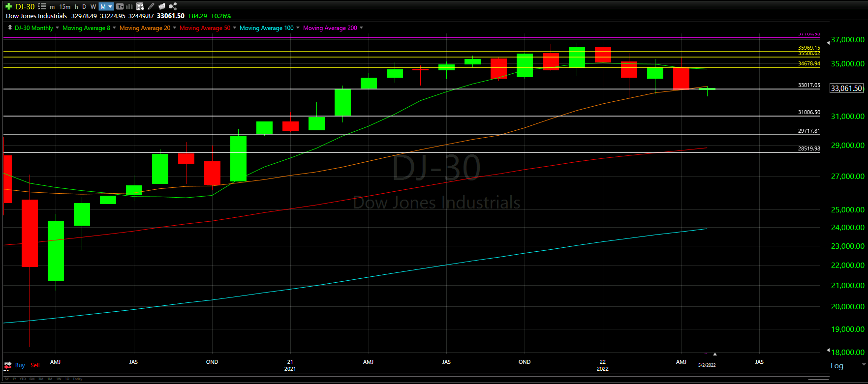The width and height of the screenshot is (868, 384).
Task: Select the hourly (h) timeframe
Action: [76, 7]
